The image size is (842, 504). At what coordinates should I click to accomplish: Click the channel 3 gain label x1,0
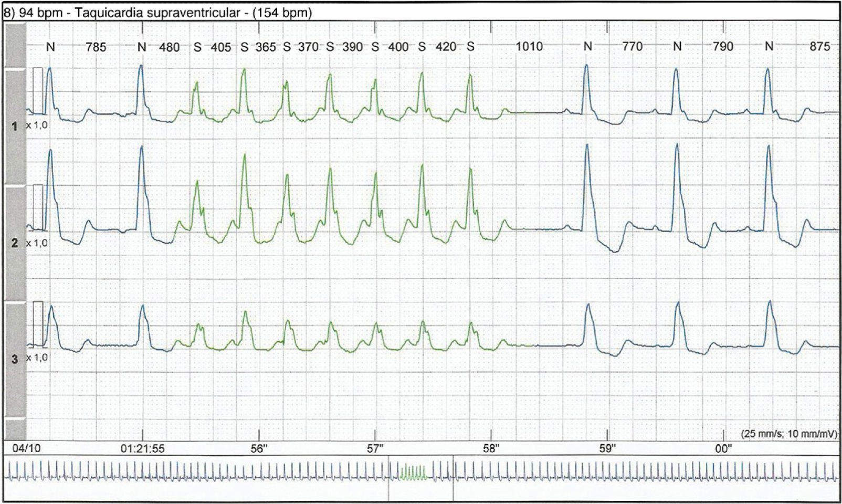[x=37, y=358]
